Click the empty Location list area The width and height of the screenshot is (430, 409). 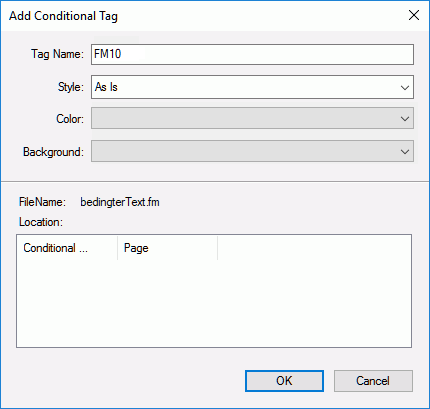pyautogui.click(x=214, y=303)
